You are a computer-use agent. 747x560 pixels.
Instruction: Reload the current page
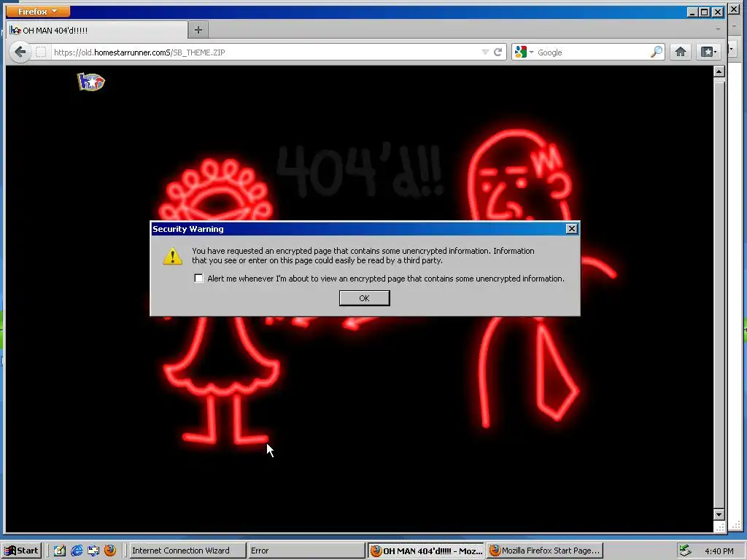point(498,52)
